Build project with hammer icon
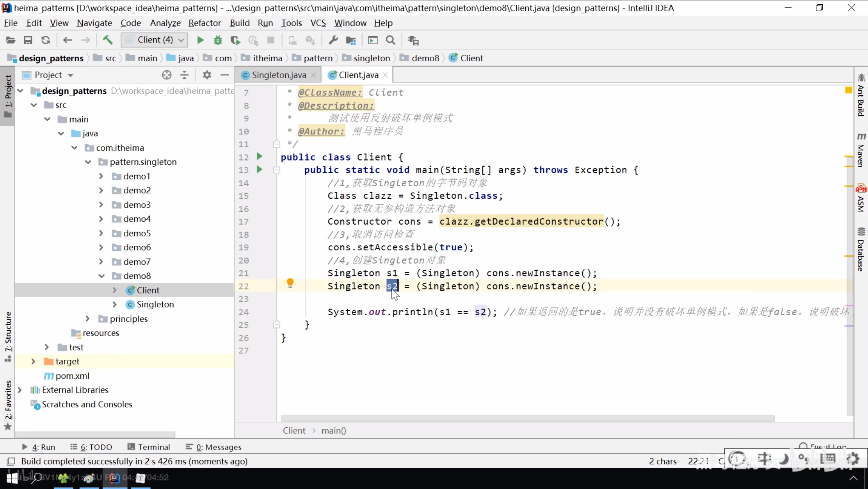Screen dimensions: 868x489 tap(108, 40)
